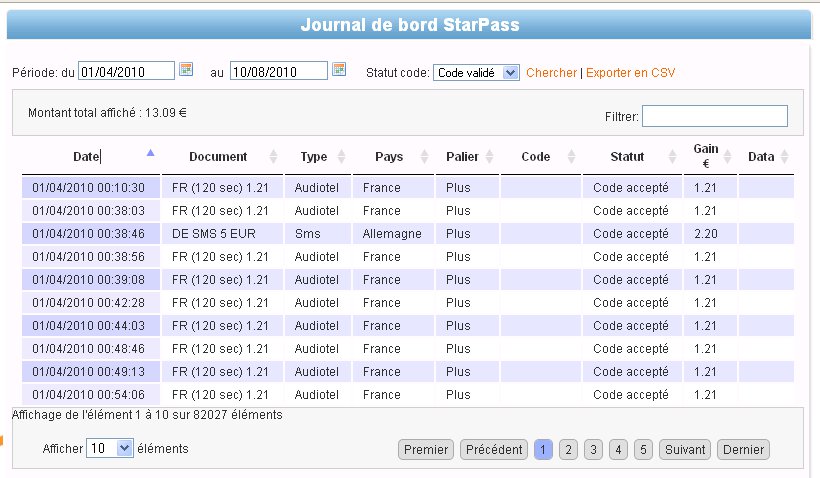Select page 5 in the pagination
Viewport: 820px width, 478px height.
coord(643,449)
